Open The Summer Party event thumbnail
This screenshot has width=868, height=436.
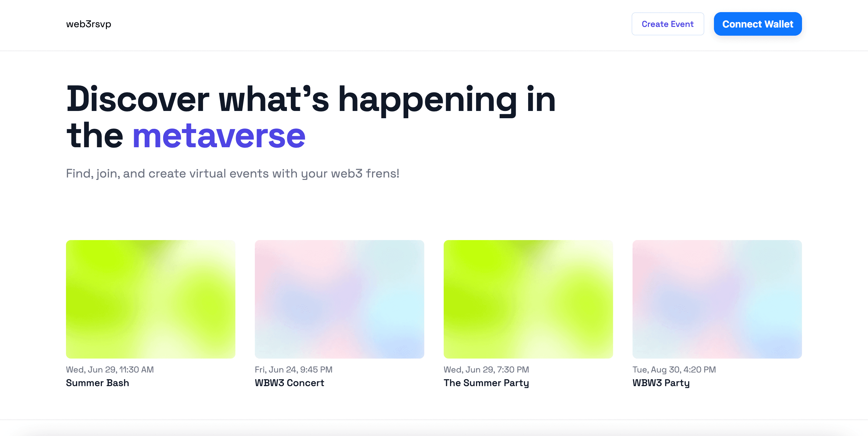click(x=528, y=299)
